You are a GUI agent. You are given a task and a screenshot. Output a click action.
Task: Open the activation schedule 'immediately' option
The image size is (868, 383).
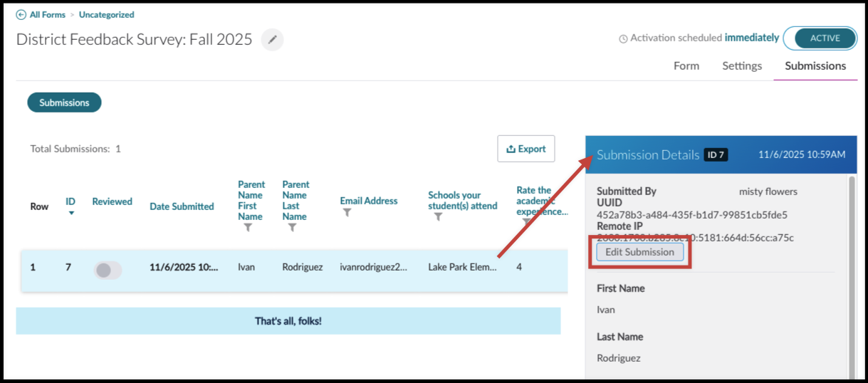point(752,38)
